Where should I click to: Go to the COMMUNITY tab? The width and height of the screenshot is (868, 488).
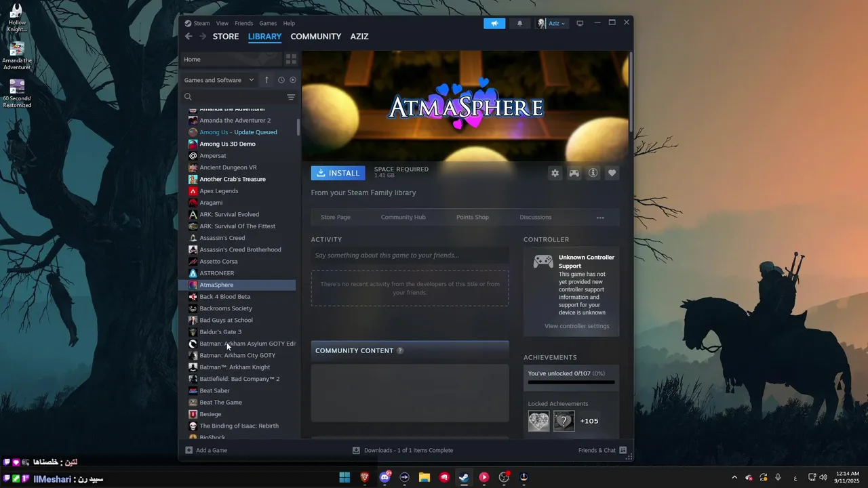tap(316, 37)
